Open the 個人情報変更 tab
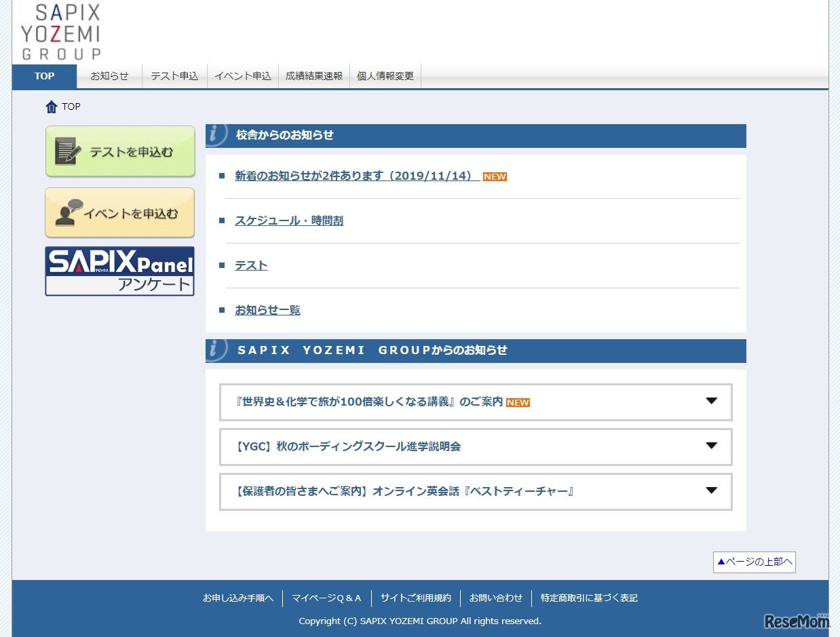Screen dimensions: 840x637 point(385,76)
